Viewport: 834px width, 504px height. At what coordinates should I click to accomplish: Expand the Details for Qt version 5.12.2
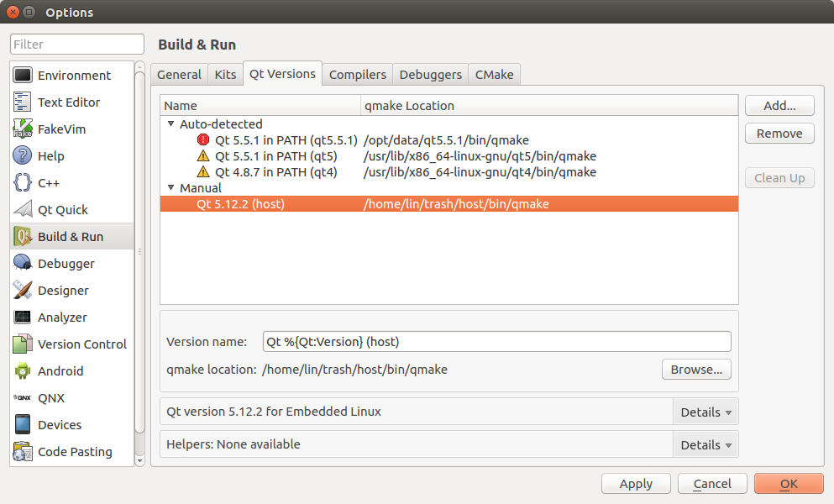tap(705, 412)
